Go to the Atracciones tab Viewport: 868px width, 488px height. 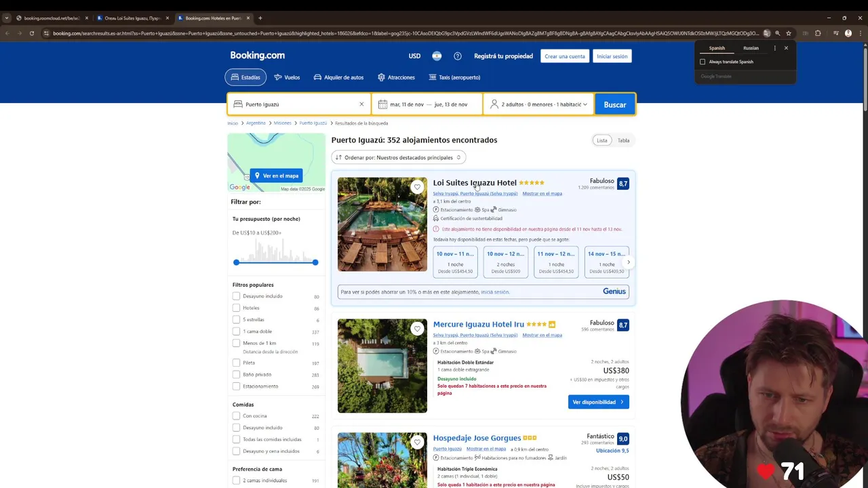(396, 77)
